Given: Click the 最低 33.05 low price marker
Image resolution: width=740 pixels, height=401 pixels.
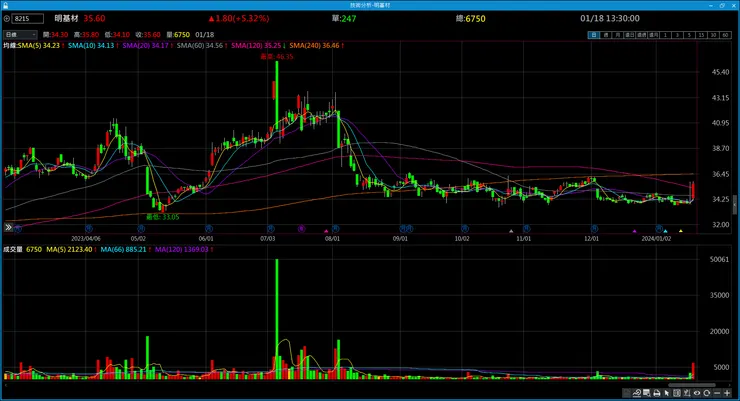Looking at the screenshot, I should (162, 217).
